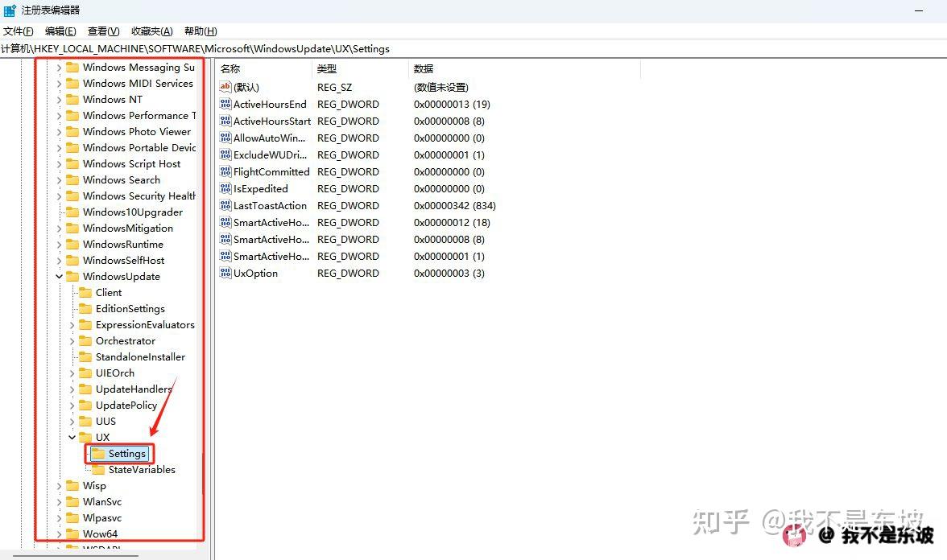The image size is (947, 560).
Task: Open the 编辑(E) menu
Action: tap(60, 31)
